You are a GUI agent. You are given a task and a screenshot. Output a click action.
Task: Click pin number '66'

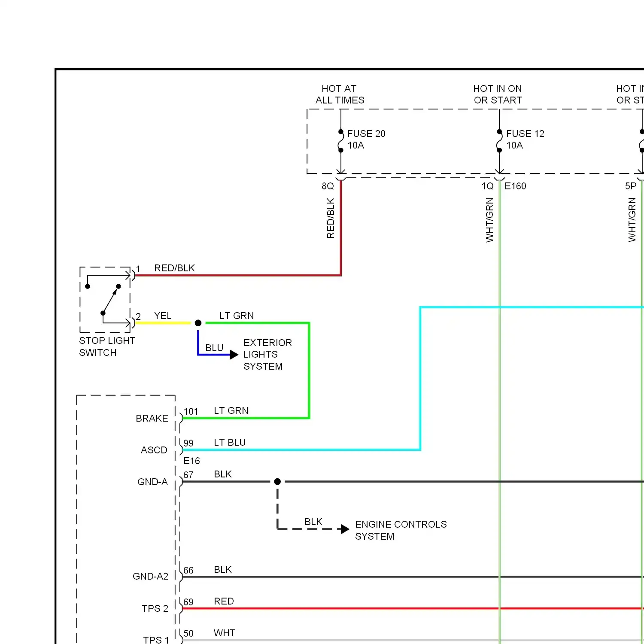pos(188,570)
